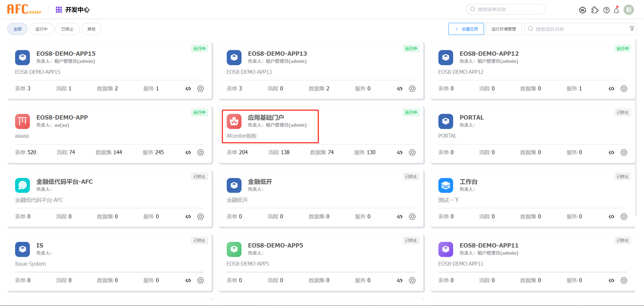Open 运行环境管理

(x=504, y=29)
